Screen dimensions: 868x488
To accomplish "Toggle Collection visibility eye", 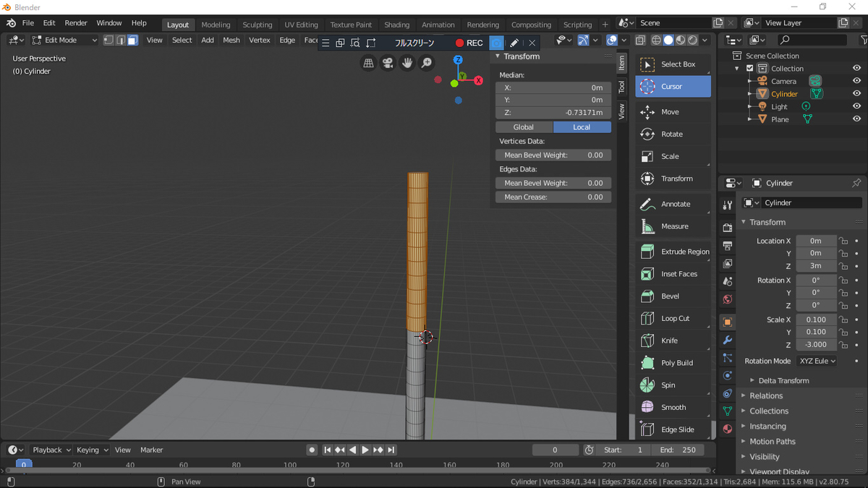I will click(x=856, y=69).
